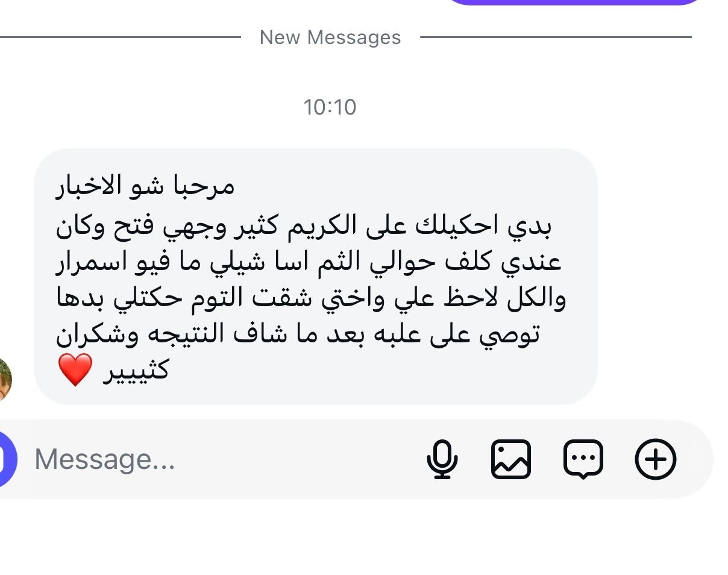Open the speech bubble quick replies icon
The width and height of the screenshot is (728, 575).
point(583,460)
